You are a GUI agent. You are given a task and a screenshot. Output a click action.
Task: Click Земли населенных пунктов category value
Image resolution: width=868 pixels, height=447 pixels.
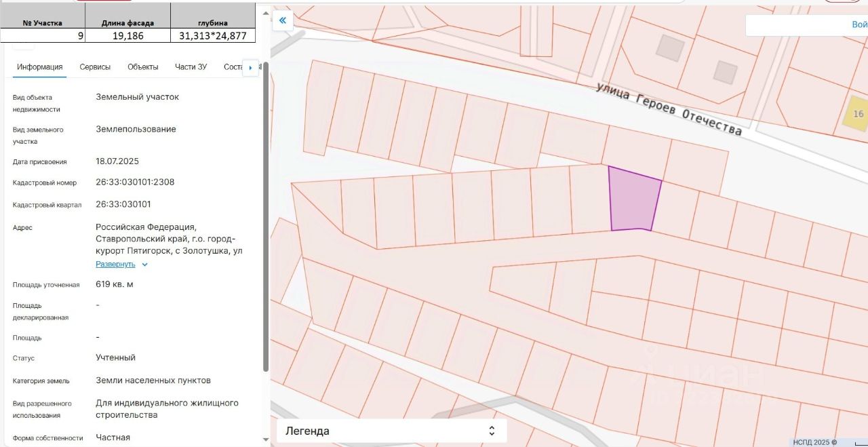(153, 381)
